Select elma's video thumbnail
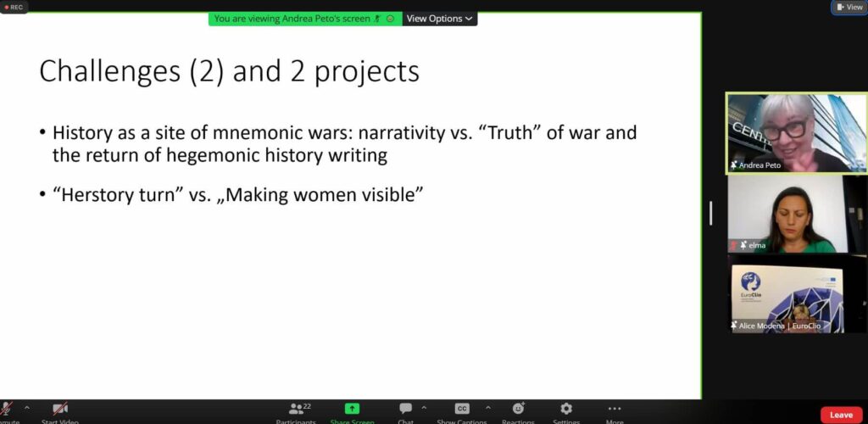Image resolution: width=868 pixels, height=424 pixels. tap(797, 215)
